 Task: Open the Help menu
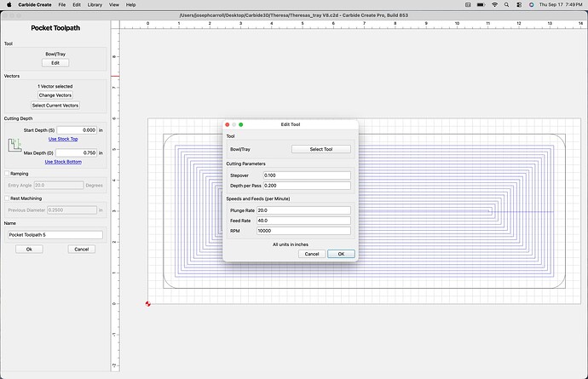pyautogui.click(x=130, y=5)
